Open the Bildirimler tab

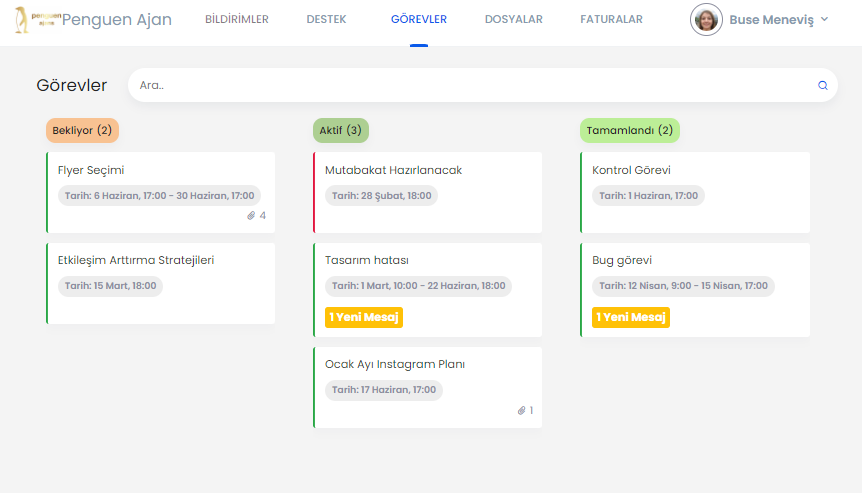coord(236,19)
